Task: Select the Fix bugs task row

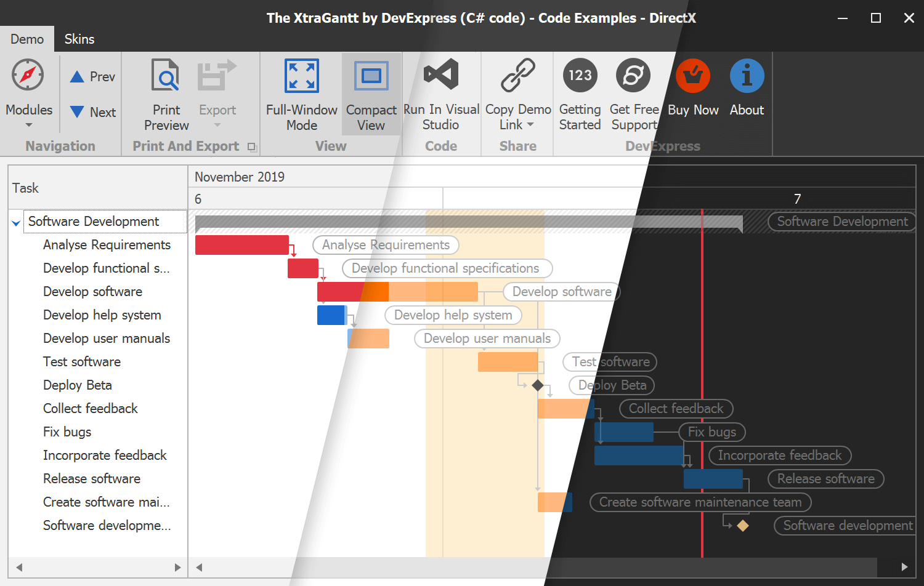Action: pos(67,431)
